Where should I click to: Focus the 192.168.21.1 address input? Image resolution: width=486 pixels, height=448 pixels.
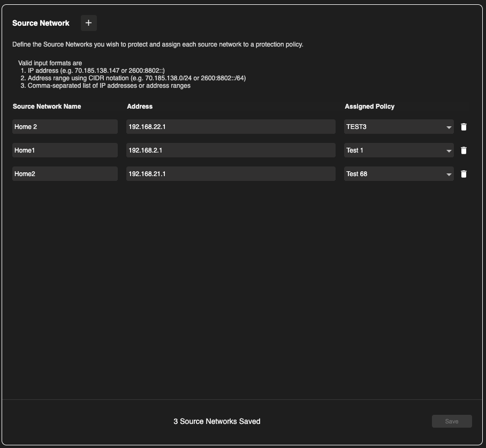pyautogui.click(x=231, y=174)
